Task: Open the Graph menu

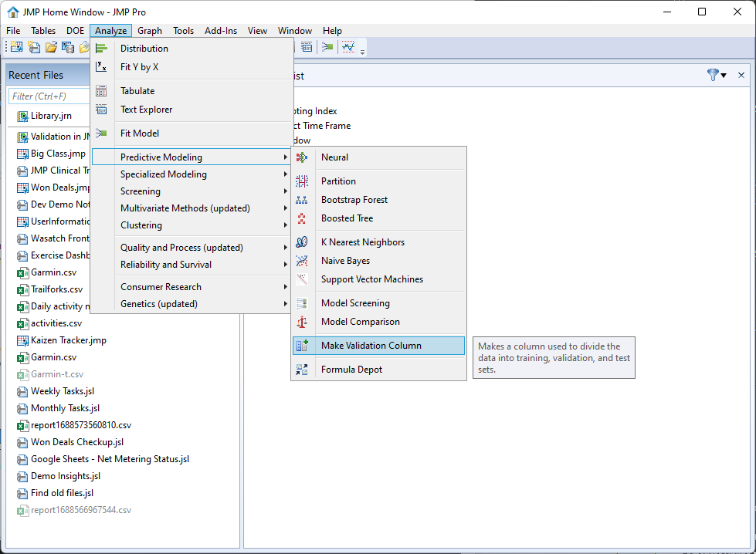Action: (150, 31)
